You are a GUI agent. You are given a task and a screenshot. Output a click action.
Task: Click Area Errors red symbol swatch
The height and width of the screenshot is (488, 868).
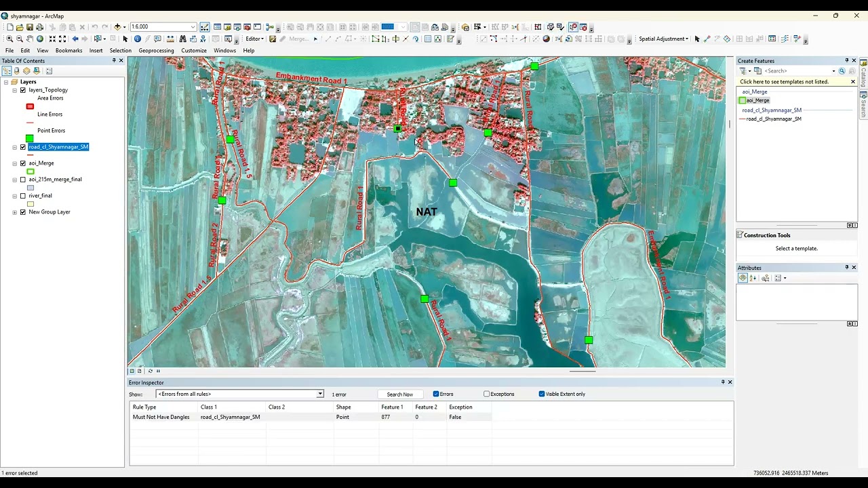tap(30, 106)
